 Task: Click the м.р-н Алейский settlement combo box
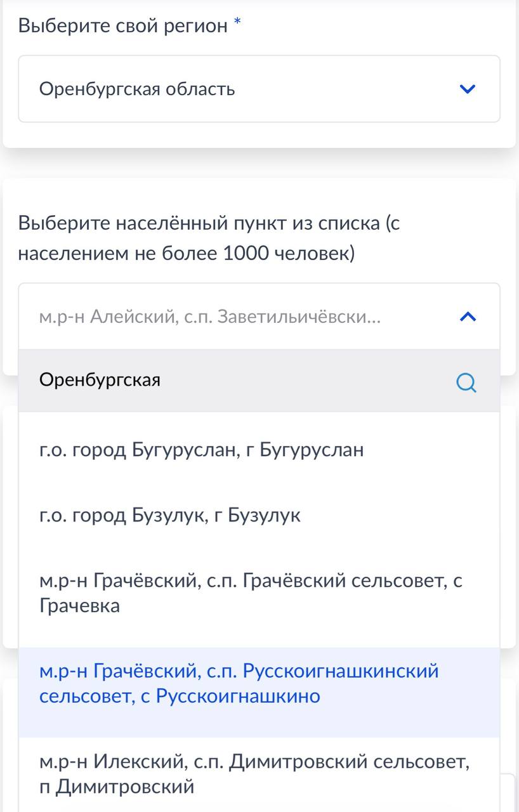241,317
